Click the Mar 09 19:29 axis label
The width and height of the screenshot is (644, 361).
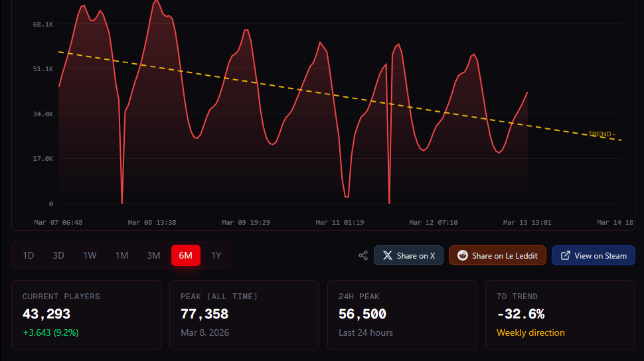pos(246,222)
